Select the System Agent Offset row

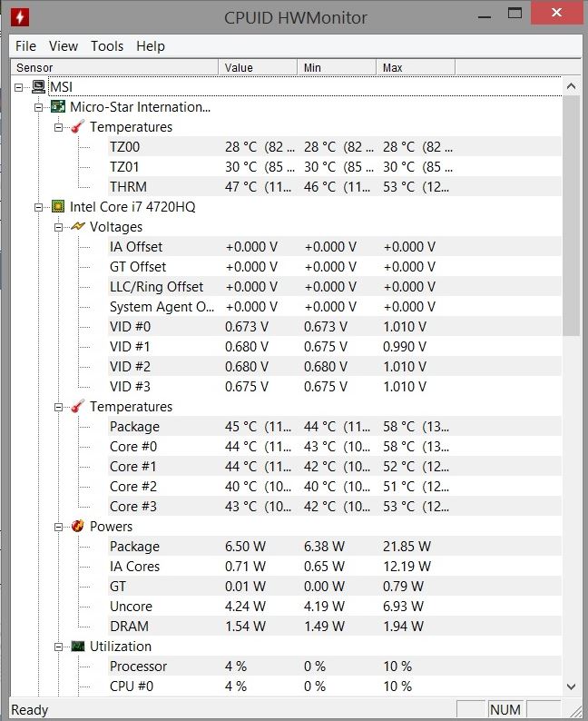click(x=334, y=307)
